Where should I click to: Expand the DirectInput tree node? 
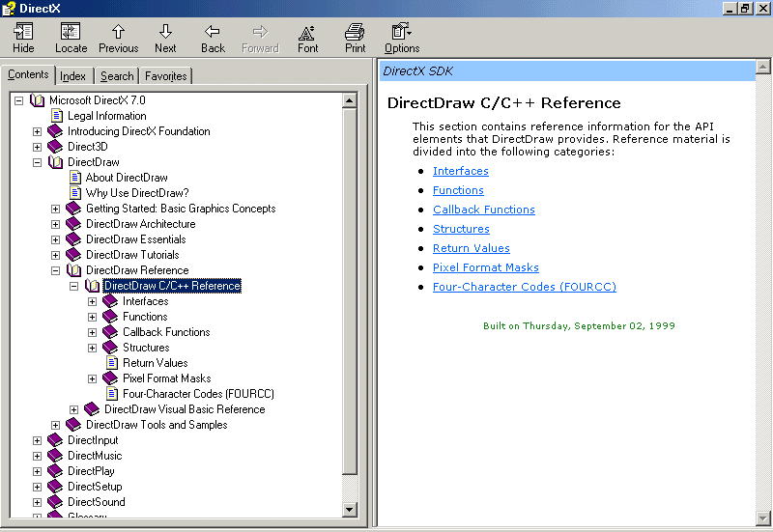(x=38, y=440)
